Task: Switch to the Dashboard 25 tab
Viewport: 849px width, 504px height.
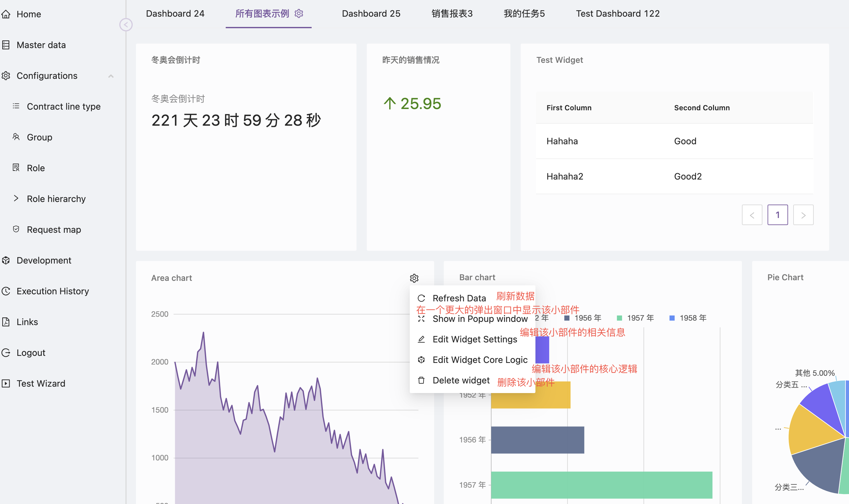Action: (371, 13)
